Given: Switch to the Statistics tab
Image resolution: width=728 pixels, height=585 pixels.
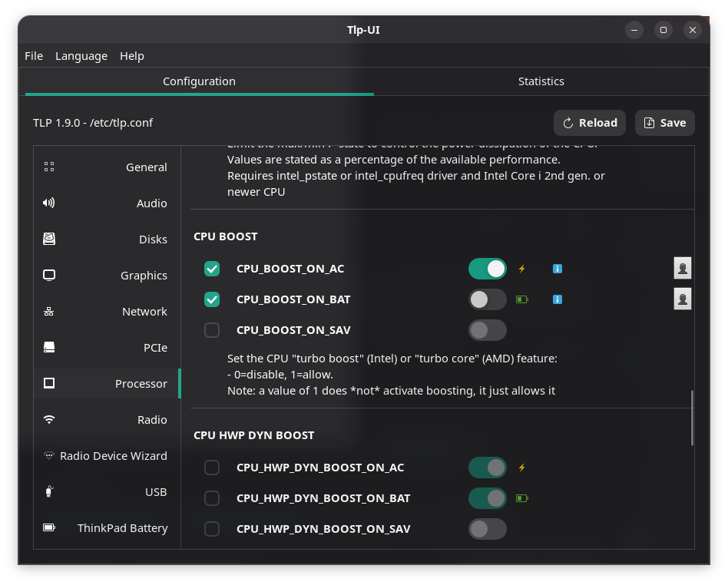Looking at the screenshot, I should pyautogui.click(x=541, y=81).
